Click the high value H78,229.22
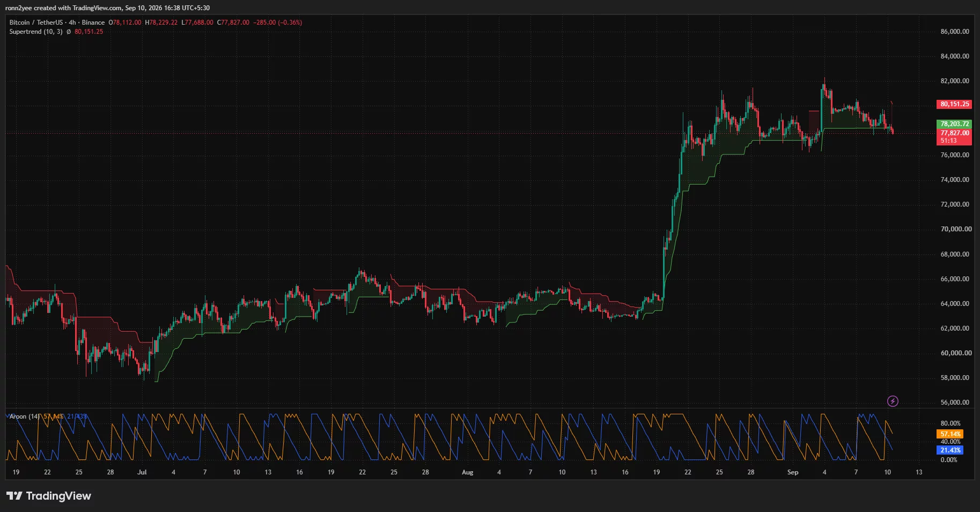The image size is (980, 512). (161, 23)
